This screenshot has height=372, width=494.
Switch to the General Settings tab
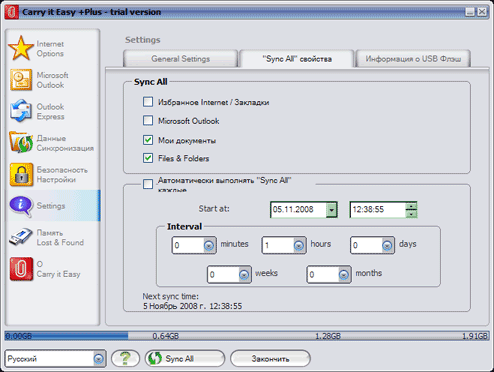tap(181, 59)
